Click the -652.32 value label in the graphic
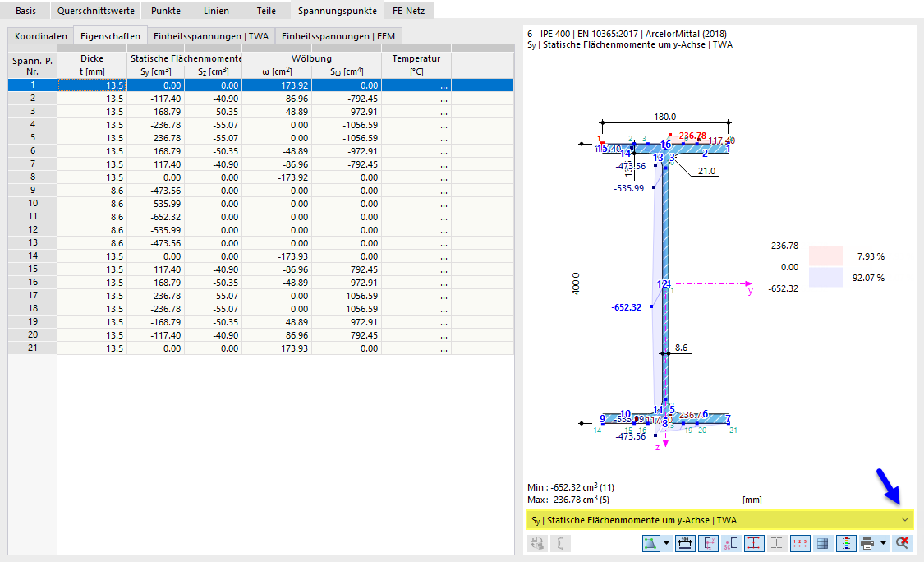 (627, 307)
